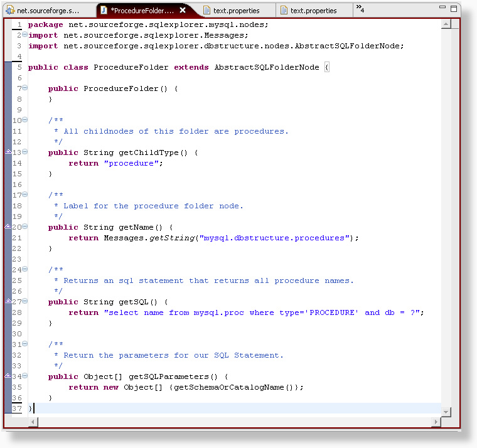Place cursor on 'package' keyword in line 1

[46, 24]
